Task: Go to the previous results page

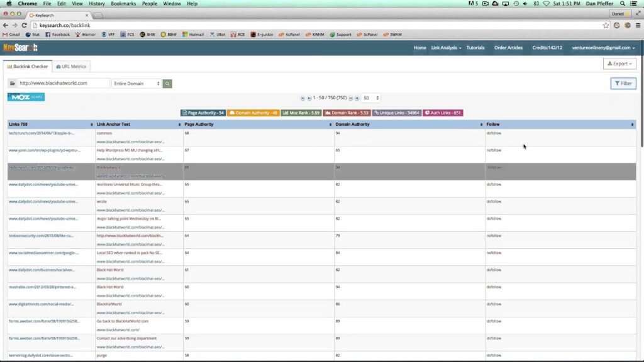Action: pyautogui.click(x=309, y=98)
